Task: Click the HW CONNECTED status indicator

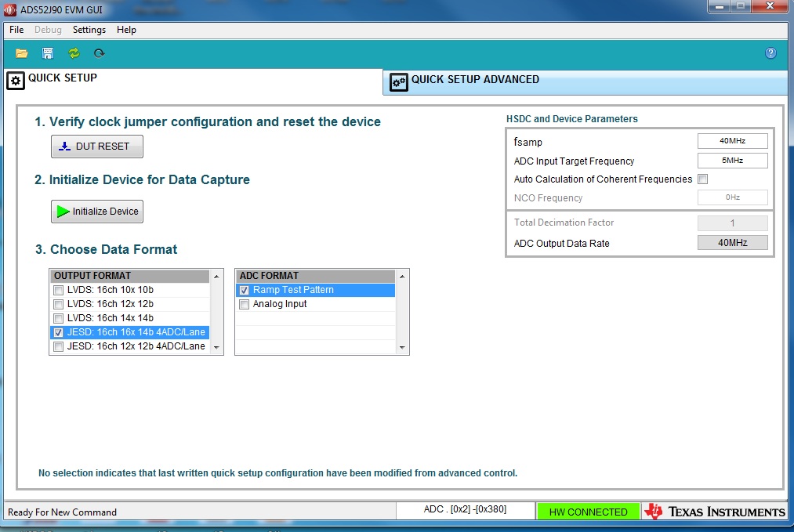Action: tap(588, 512)
